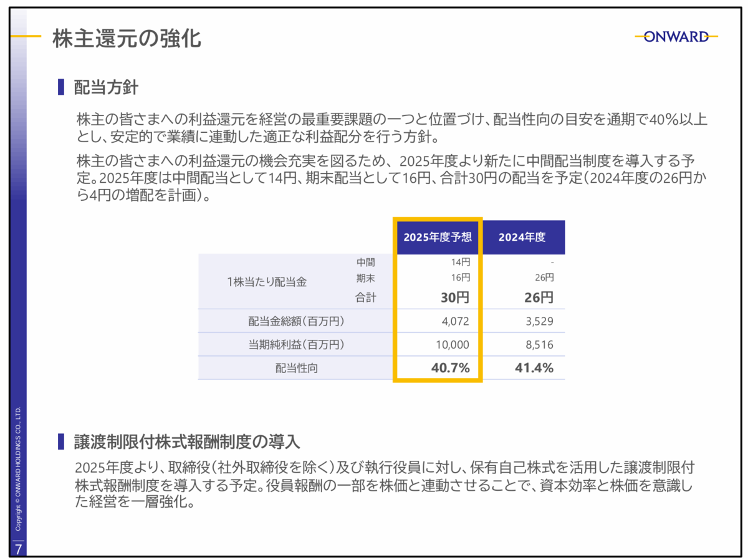Click the 1株当たり配当金 row label
This screenshot has width=748, height=560.
(x=267, y=282)
